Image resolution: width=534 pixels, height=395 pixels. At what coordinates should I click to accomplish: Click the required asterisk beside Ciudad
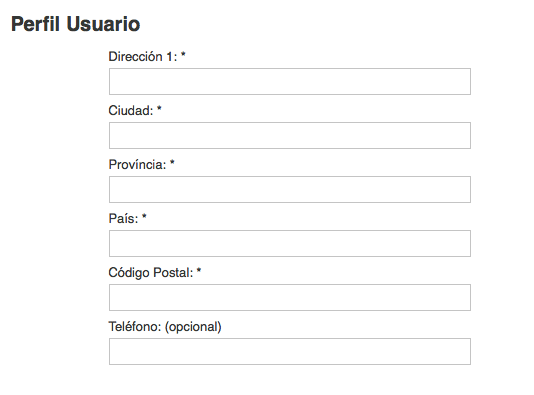(159, 109)
